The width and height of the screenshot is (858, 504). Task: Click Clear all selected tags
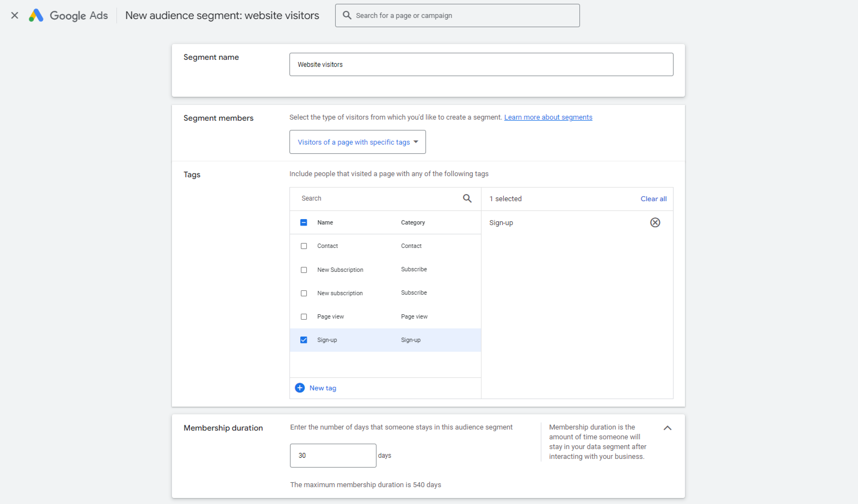(x=653, y=199)
